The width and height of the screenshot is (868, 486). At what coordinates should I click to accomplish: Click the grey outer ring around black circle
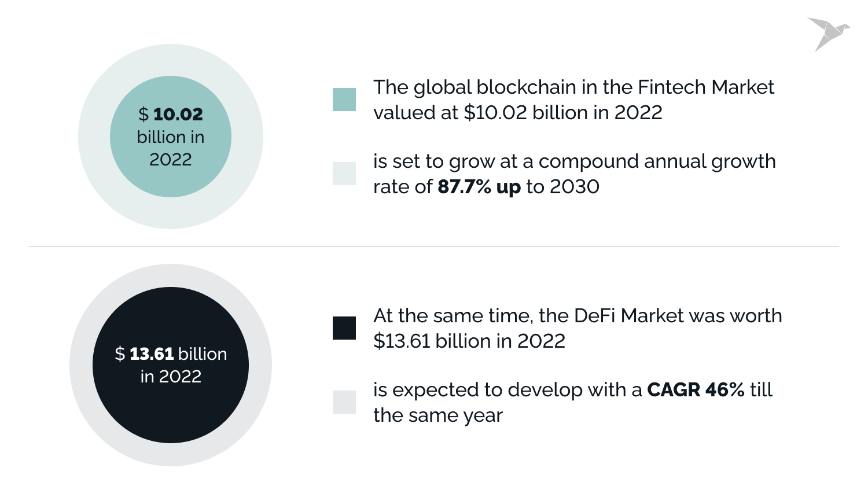coord(171,275)
